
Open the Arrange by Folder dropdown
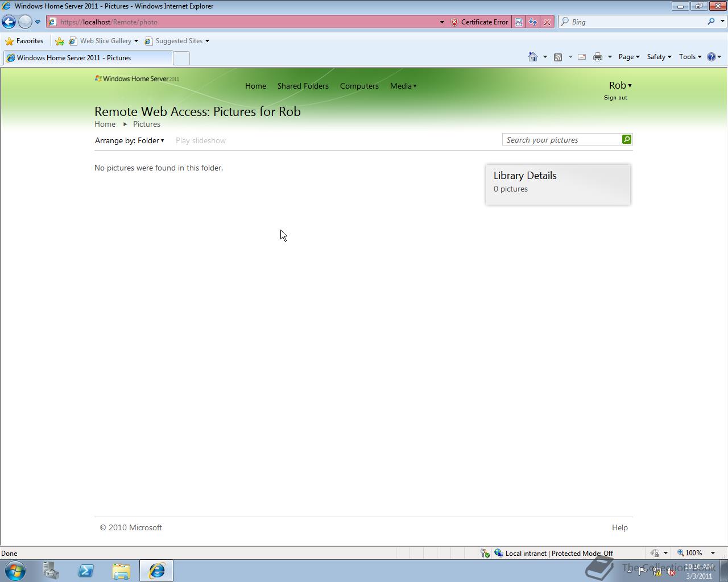pyautogui.click(x=130, y=140)
